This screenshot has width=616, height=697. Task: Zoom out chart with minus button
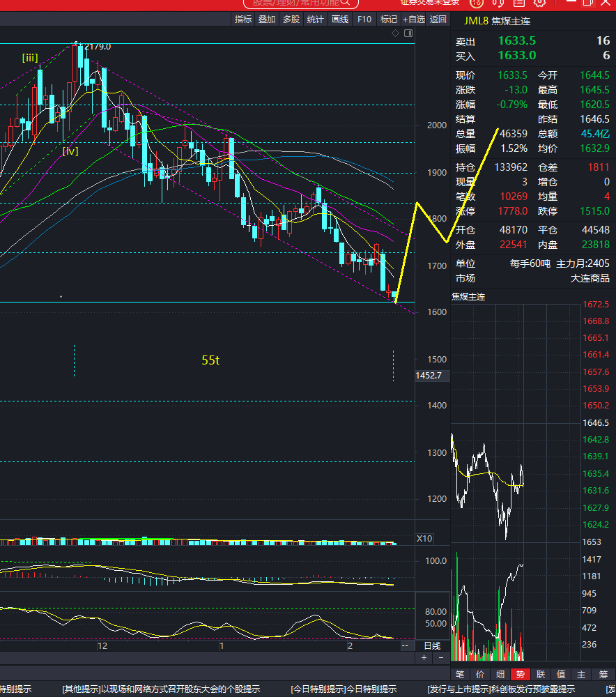click(x=441, y=657)
